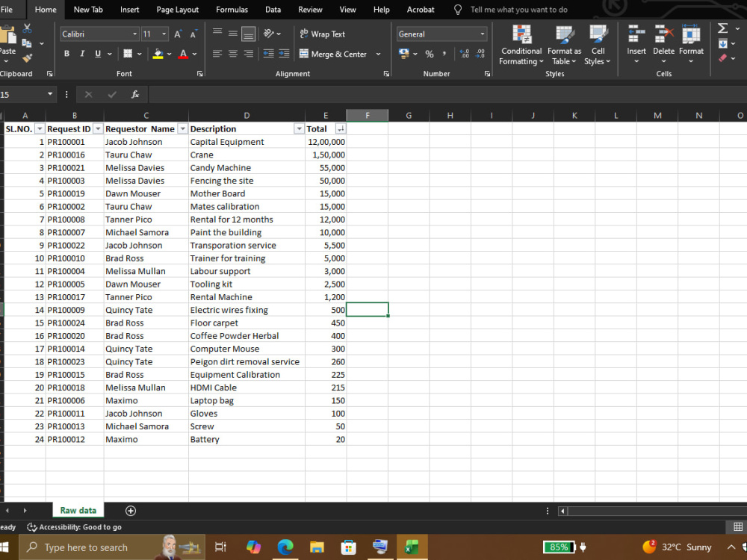Center text horizontally

233,54
